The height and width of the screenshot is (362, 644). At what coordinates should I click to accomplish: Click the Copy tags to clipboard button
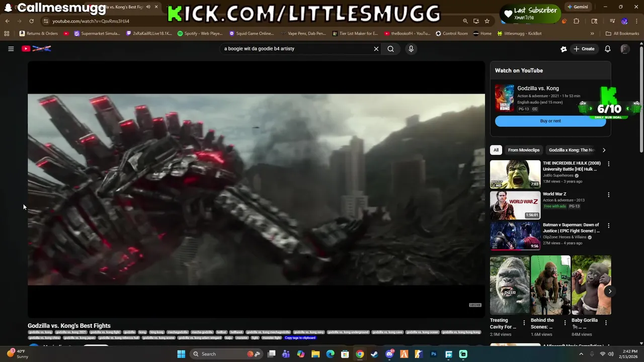click(300, 338)
